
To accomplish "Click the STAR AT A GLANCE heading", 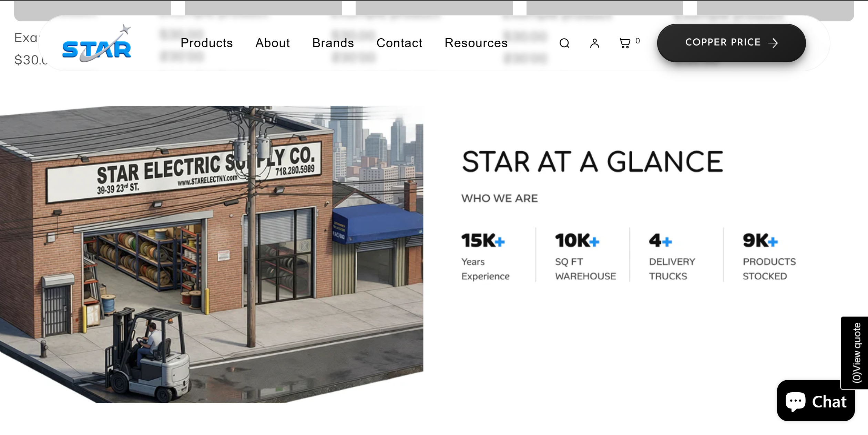I will (x=592, y=162).
